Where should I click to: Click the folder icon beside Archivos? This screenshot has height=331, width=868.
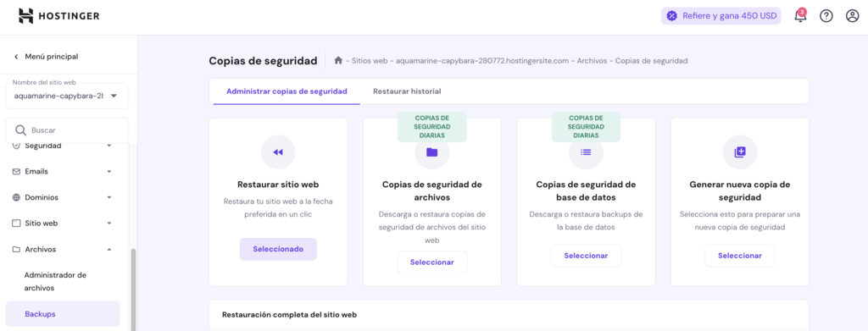tap(16, 249)
